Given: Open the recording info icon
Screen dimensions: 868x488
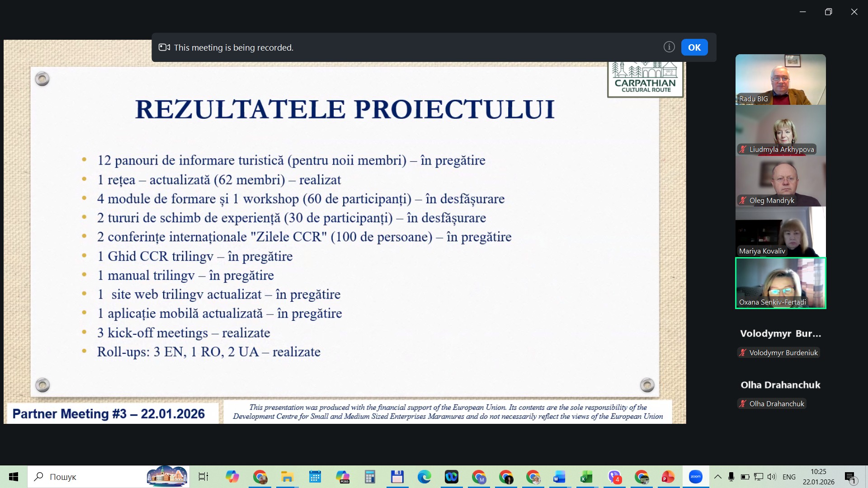Looking at the screenshot, I should [669, 47].
